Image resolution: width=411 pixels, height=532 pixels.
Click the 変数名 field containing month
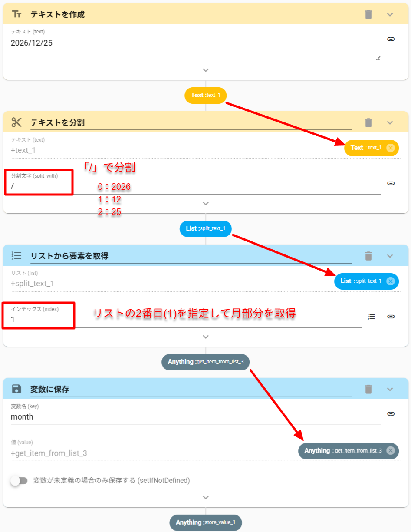click(x=195, y=416)
